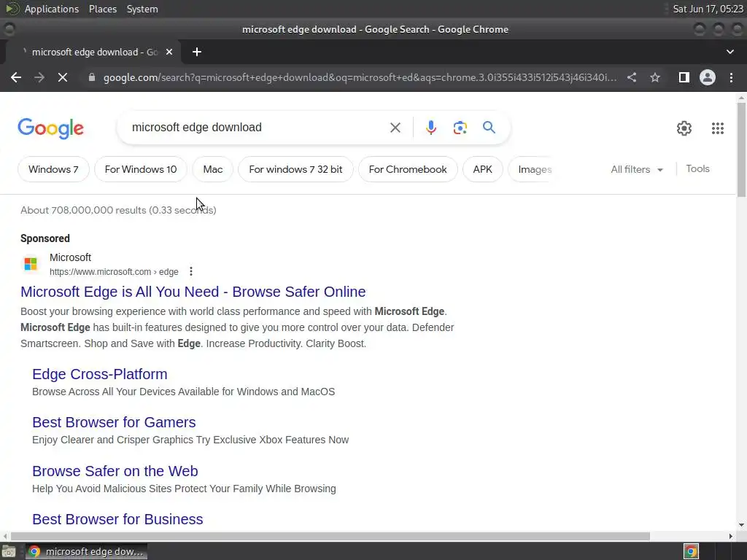The image size is (747, 560).
Task: Open the Google apps grid
Action: coord(718,128)
